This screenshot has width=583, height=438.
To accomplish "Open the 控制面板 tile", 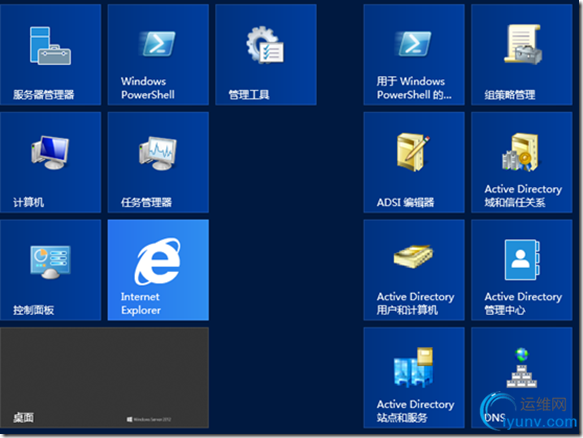I will [51, 270].
